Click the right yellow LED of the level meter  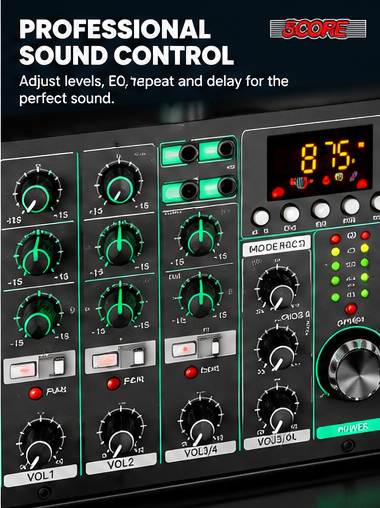point(365,248)
